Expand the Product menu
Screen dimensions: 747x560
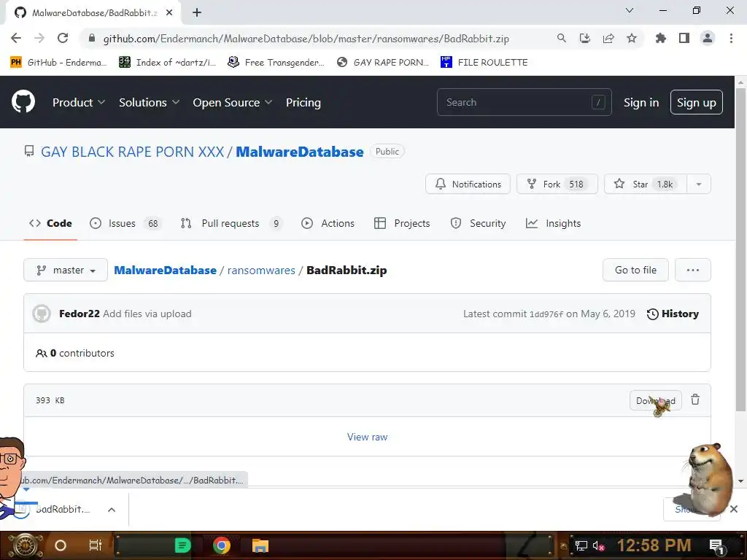(x=79, y=102)
